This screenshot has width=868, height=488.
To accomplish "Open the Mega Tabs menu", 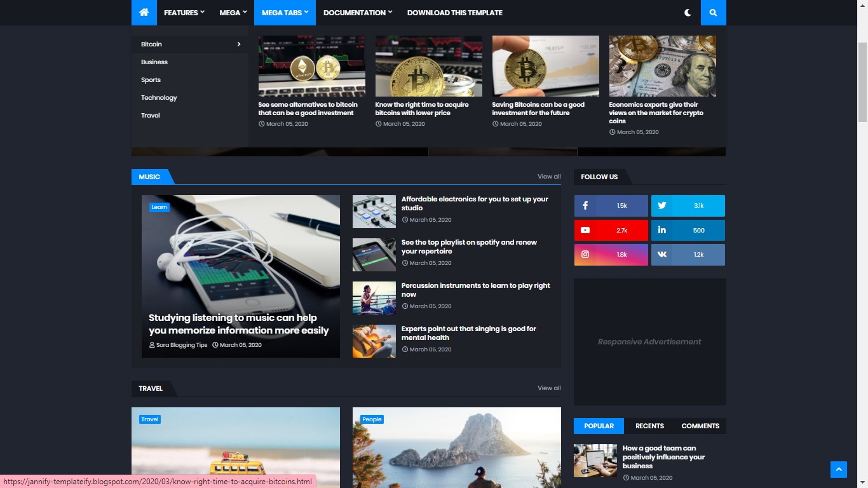I will pyautogui.click(x=284, y=13).
